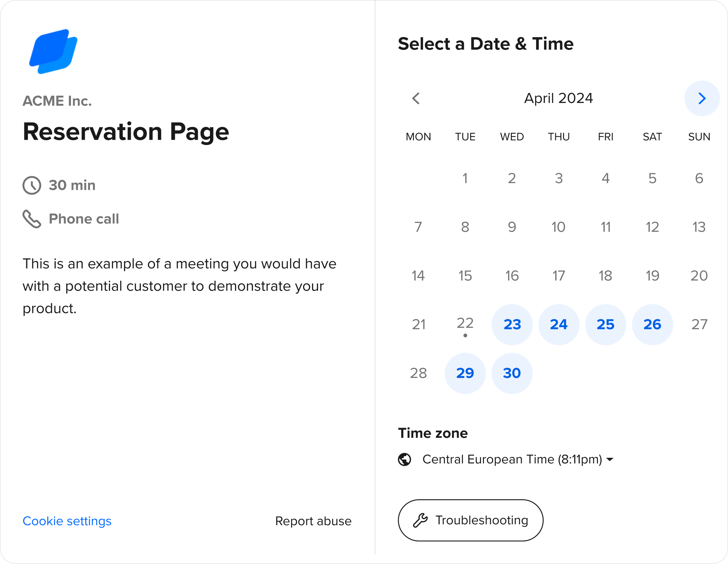The image size is (728, 564).
Task: Expand the time zone dropdown arrow
Action: 610,459
